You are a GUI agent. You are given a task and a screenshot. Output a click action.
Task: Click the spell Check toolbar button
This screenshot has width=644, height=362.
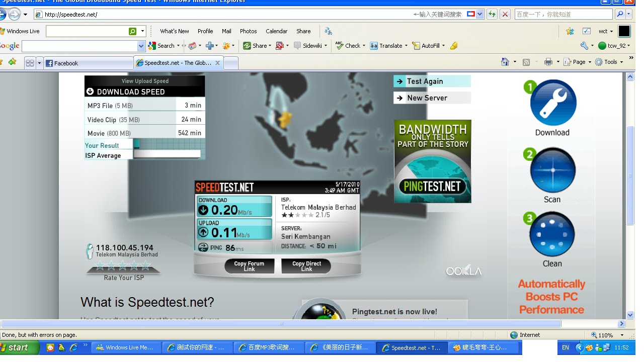pos(348,46)
